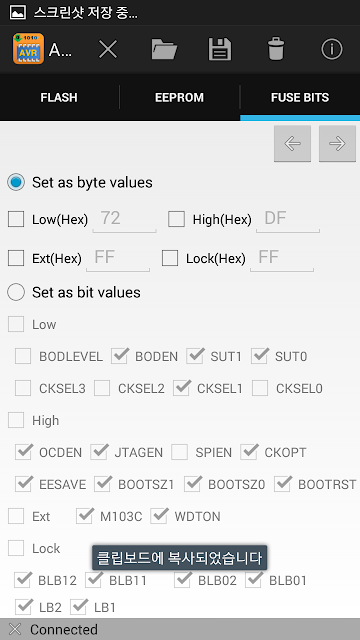Switch to the EEPROM tab
Screen dimensions: 360x640
pyautogui.click(x=179, y=98)
